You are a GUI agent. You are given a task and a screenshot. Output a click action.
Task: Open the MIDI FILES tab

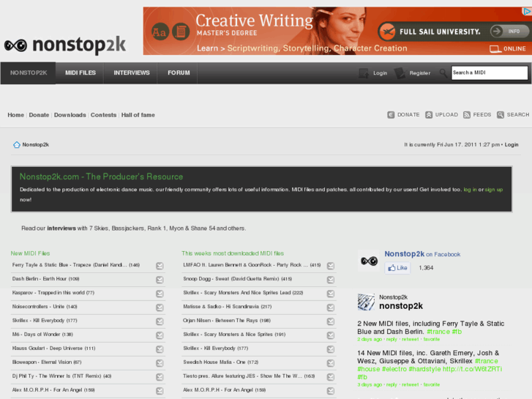80,72
